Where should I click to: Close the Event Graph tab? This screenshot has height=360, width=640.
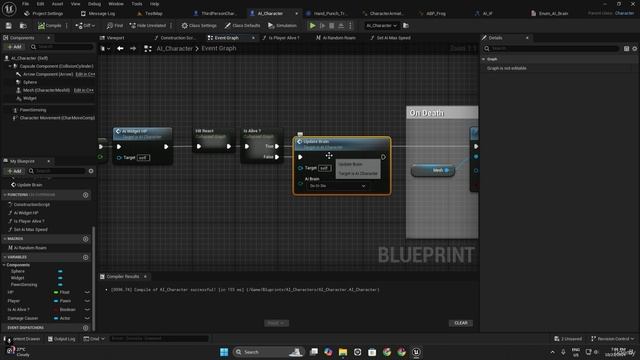click(253, 38)
